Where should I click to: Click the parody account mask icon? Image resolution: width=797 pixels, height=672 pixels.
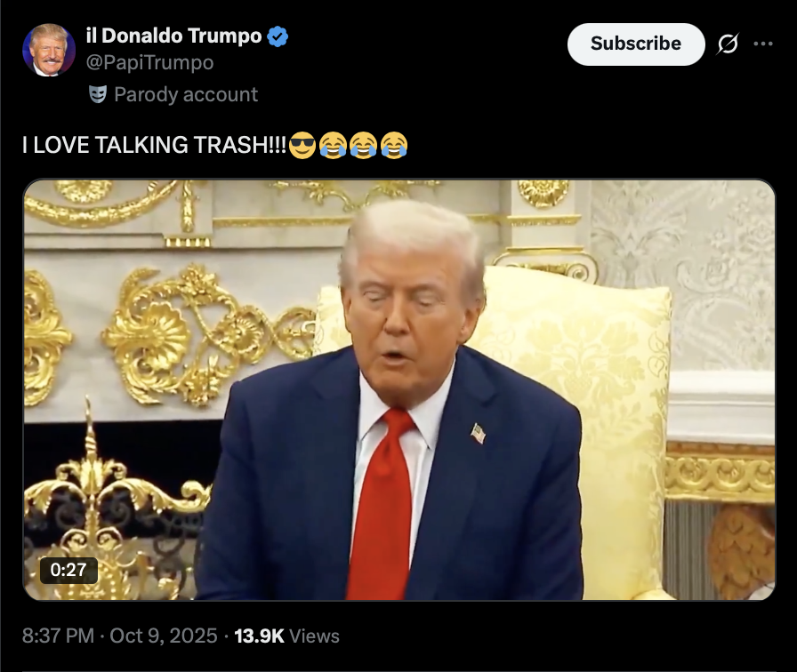coord(98,94)
